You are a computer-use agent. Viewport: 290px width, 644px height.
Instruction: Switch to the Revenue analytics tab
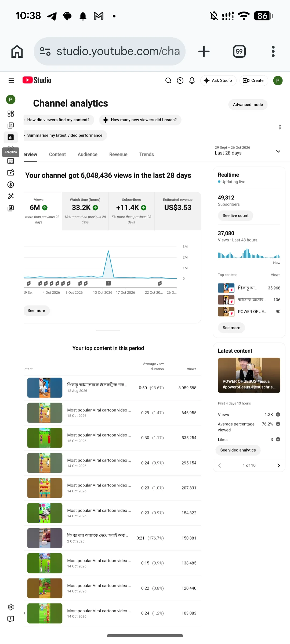click(x=118, y=155)
